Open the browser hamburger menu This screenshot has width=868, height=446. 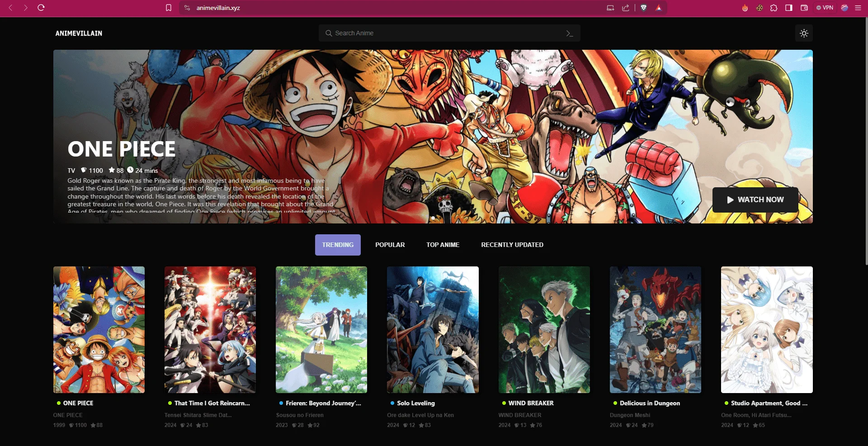[x=858, y=8]
